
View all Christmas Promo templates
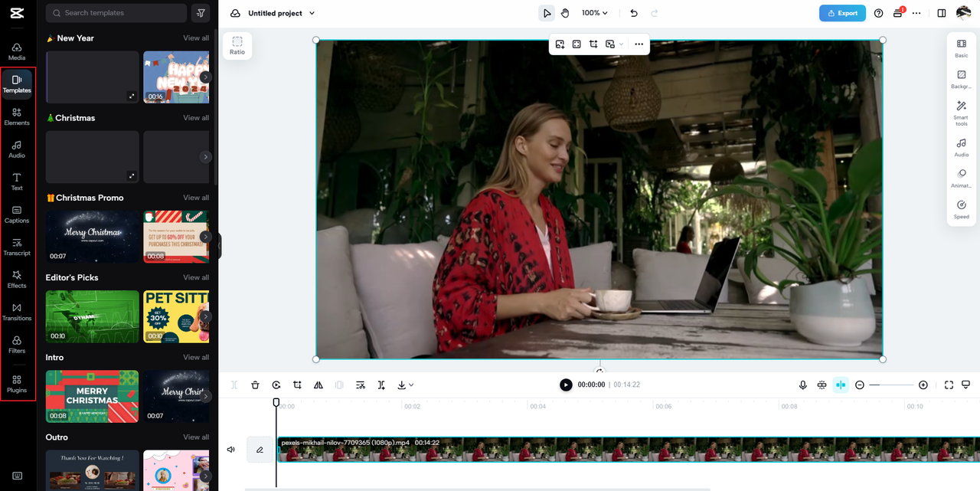click(196, 198)
